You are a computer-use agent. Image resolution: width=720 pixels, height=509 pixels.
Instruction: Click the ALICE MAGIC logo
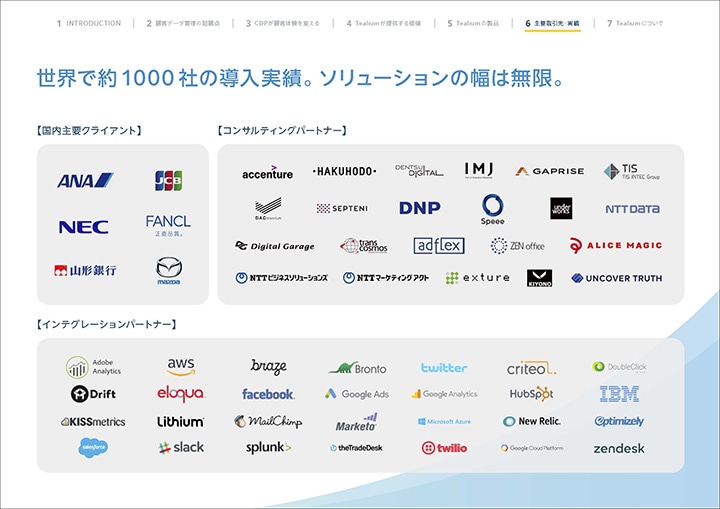(615, 245)
